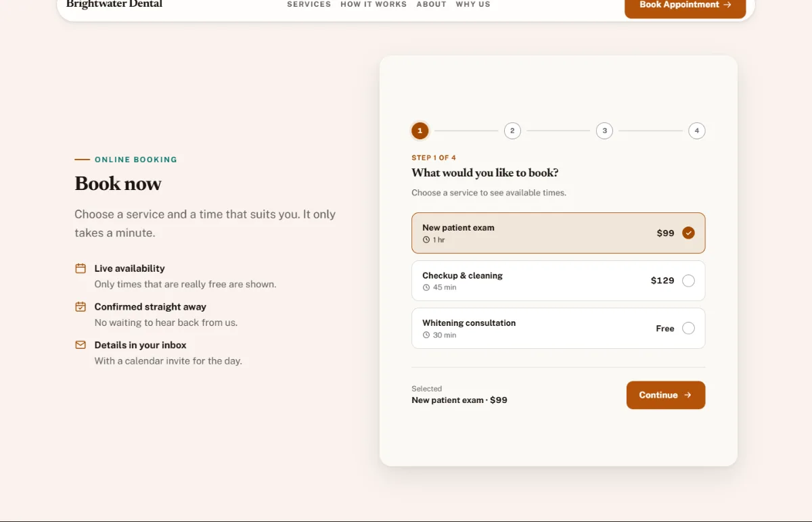
Task: Jump to step 3 circle in progress indicator
Action: [x=604, y=130]
